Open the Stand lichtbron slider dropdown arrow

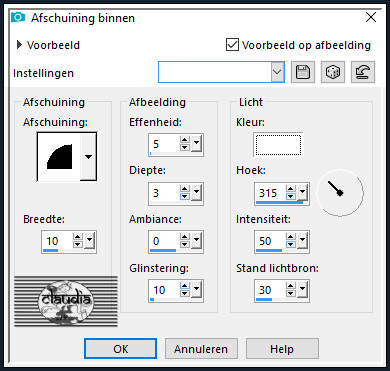click(x=302, y=289)
